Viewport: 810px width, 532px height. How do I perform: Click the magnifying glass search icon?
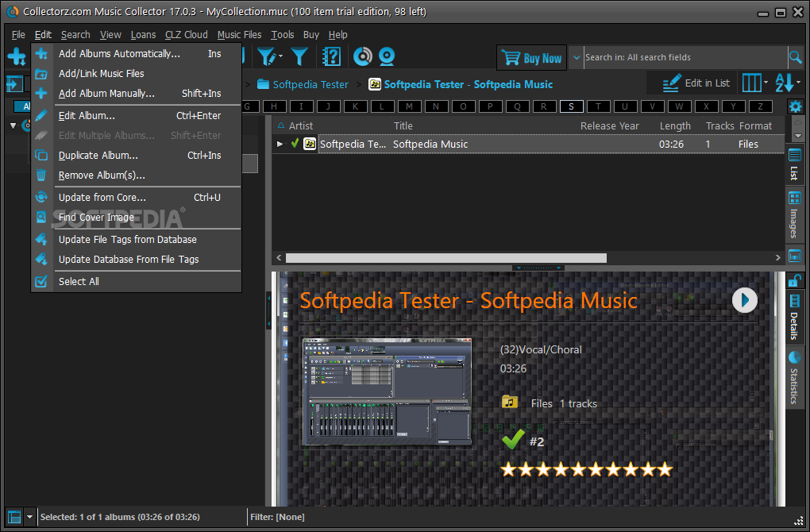pyautogui.click(x=796, y=57)
